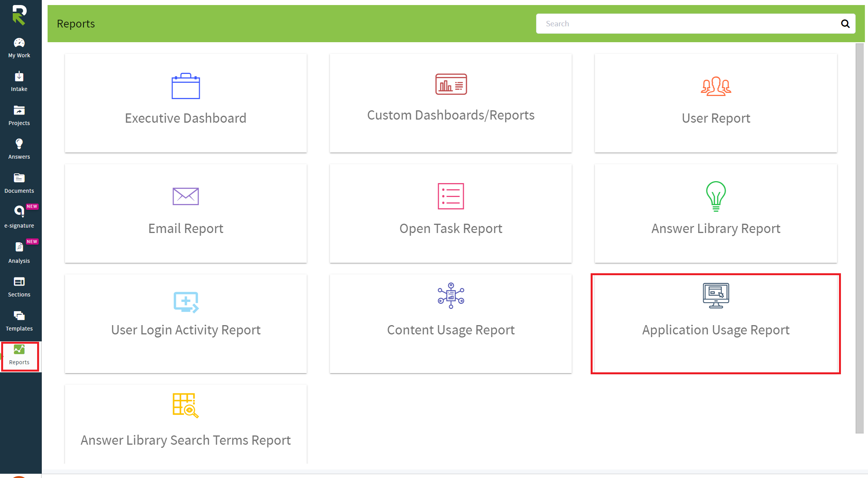Open My Work gauge icon
The image size is (868, 478).
(19, 43)
